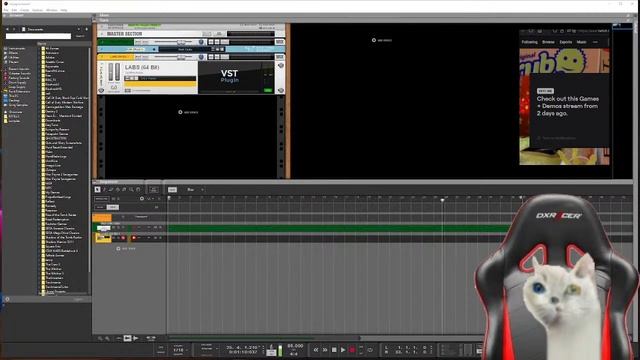Click the transport Fast Forward button
The width and height of the screenshot is (640, 360).
[x=325, y=350]
